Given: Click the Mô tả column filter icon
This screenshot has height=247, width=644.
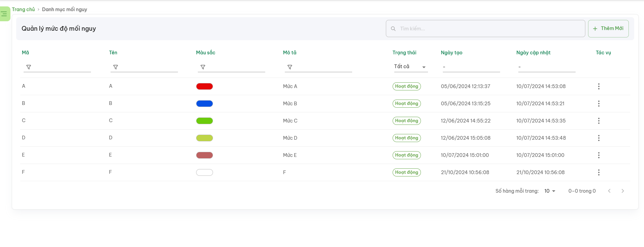Looking at the screenshot, I should click(290, 67).
